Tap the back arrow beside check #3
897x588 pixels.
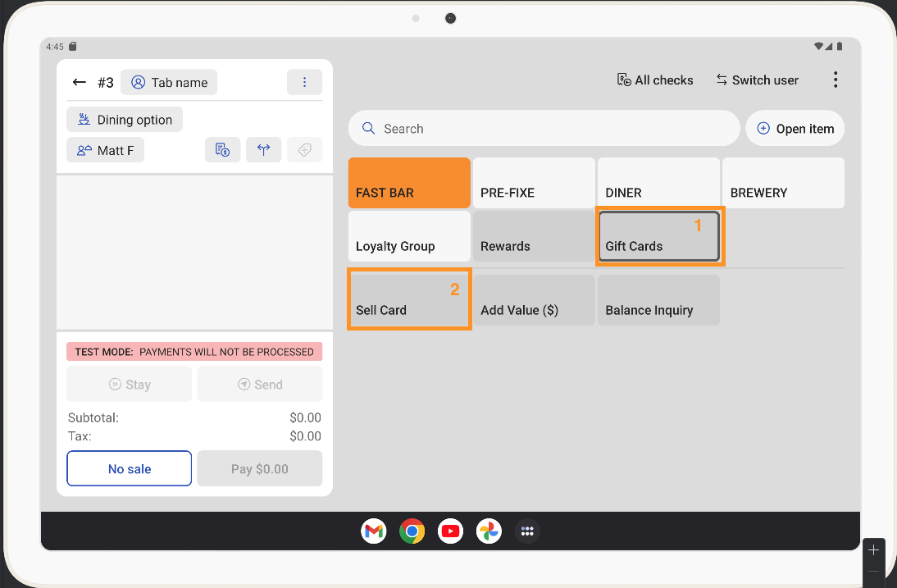click(x=80, y=82)
